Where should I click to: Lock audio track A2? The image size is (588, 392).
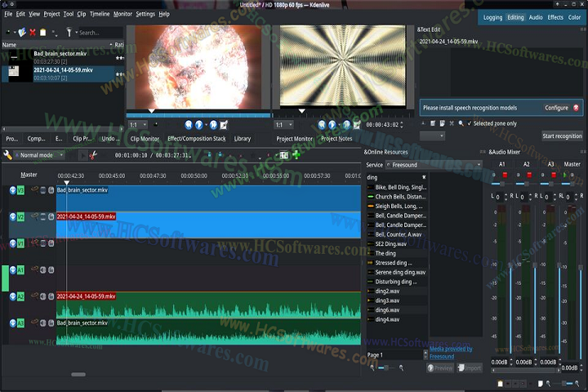(51, 296)
